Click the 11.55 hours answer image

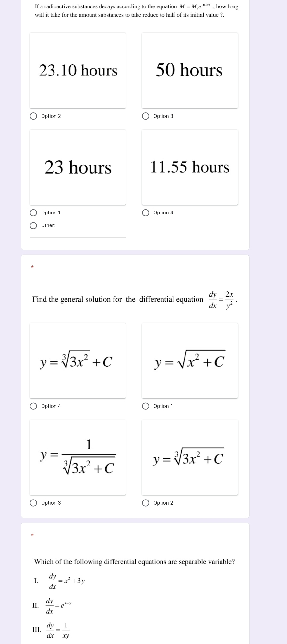(x=190, y=167)
